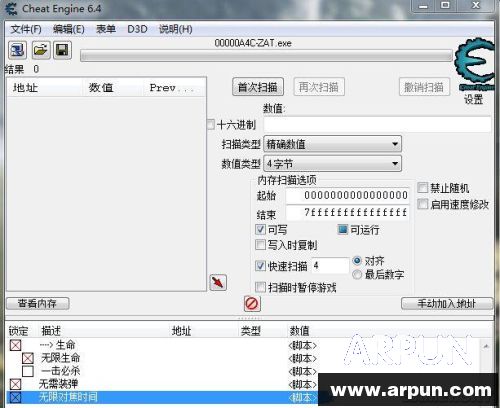Open the 编辑(E) menu
This screenshot has height=408, width=500.
(69, 29)
